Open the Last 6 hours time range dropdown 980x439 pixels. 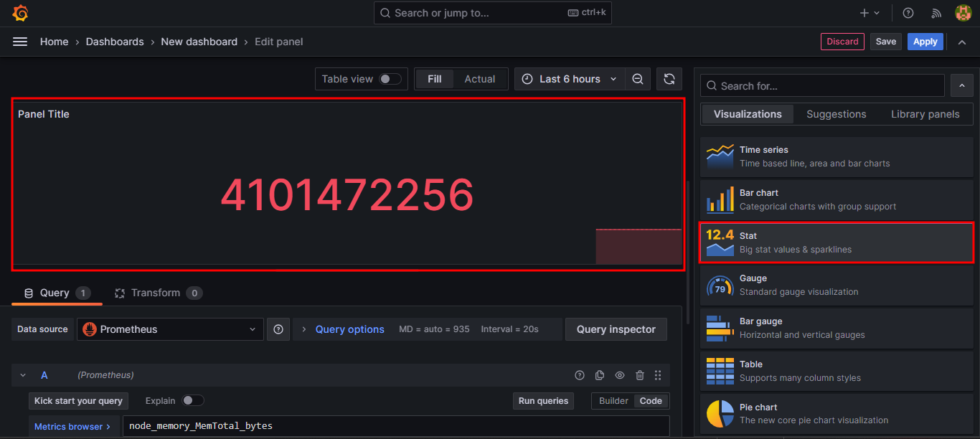pyautogui.click(x=569, y=79)
